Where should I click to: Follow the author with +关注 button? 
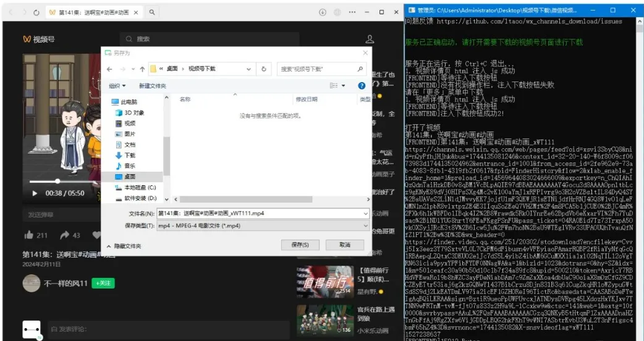103,283
